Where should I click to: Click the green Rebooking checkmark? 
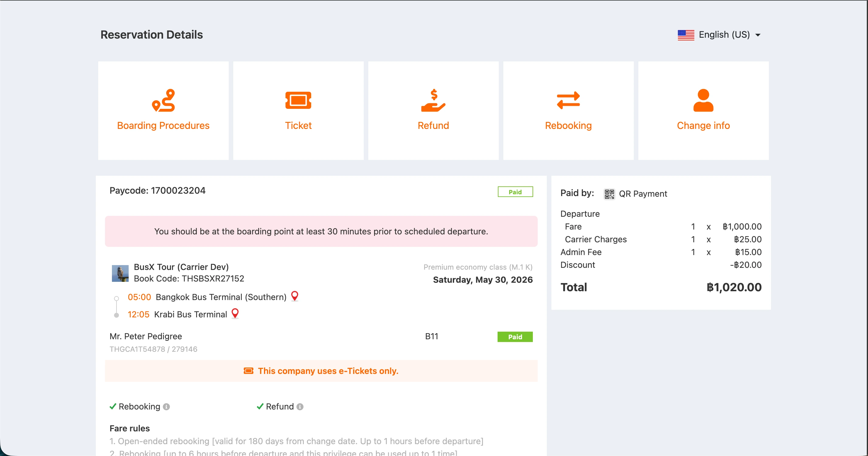[x=113, y=406]
